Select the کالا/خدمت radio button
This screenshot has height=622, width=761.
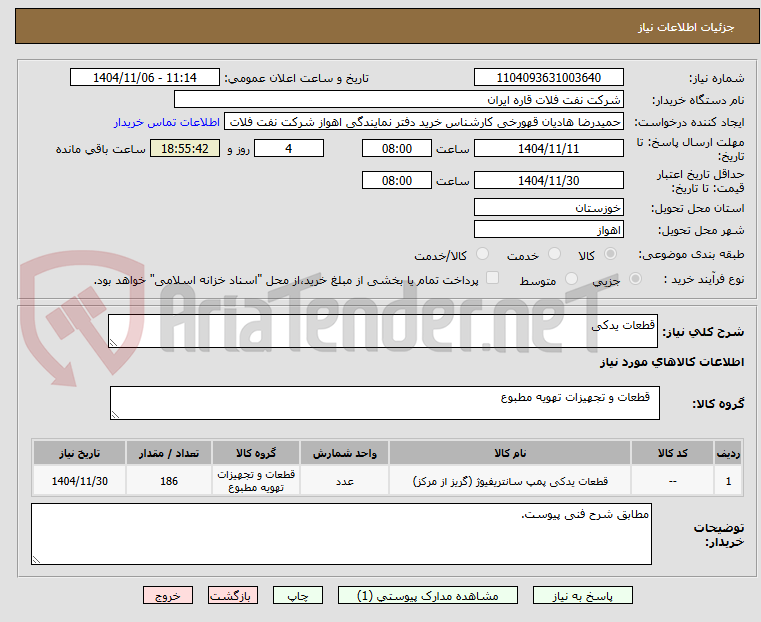482,254
